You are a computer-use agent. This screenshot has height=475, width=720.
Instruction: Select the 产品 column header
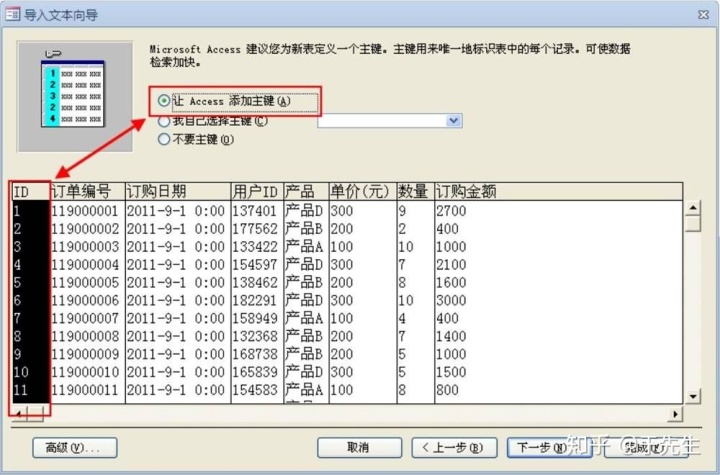click(306, 192)
